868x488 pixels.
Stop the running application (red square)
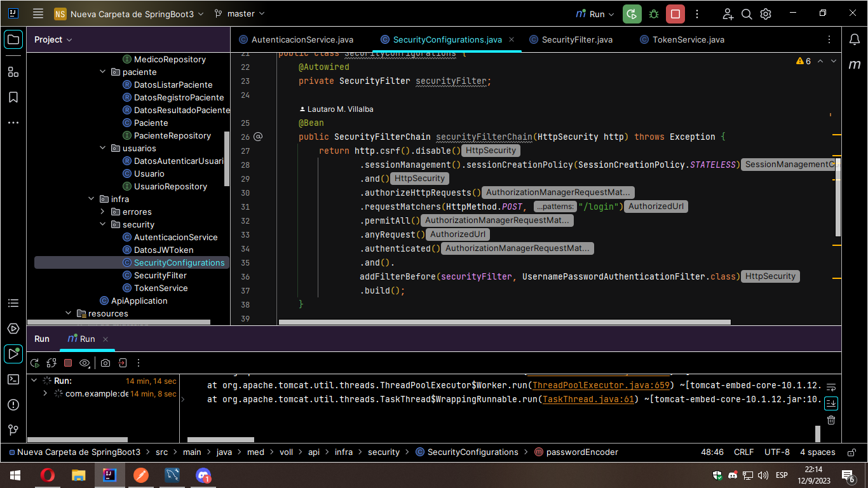click(675, 13)
